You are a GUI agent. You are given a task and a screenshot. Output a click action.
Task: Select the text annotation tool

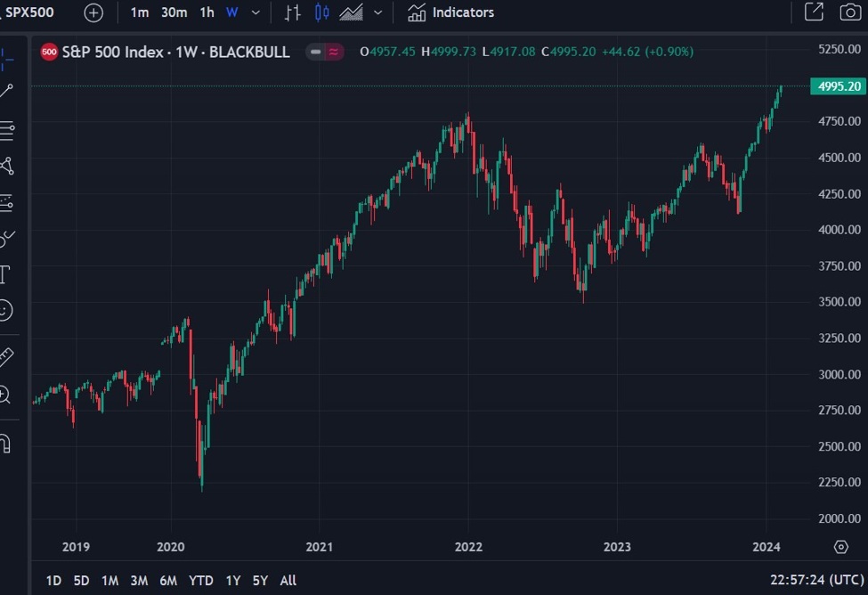4,273
